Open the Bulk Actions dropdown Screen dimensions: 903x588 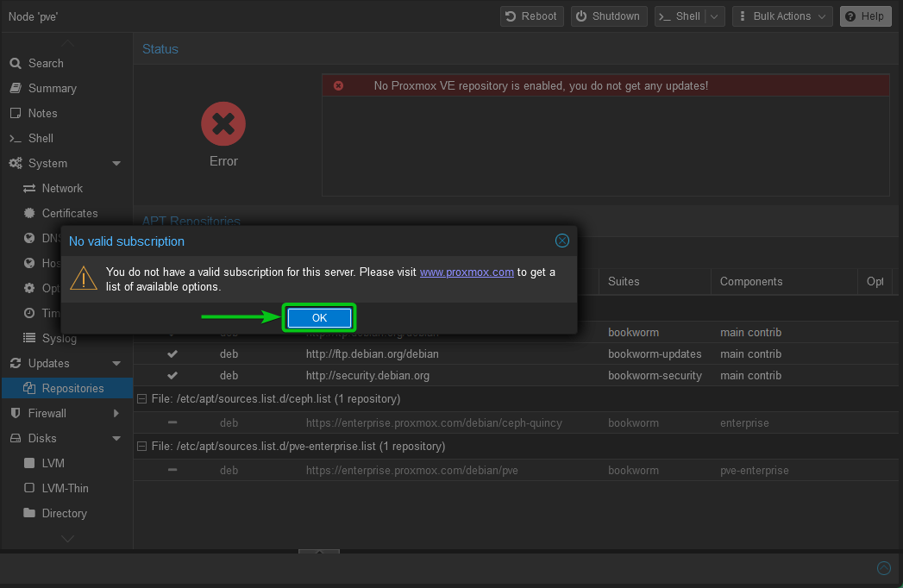pos(782,16)
